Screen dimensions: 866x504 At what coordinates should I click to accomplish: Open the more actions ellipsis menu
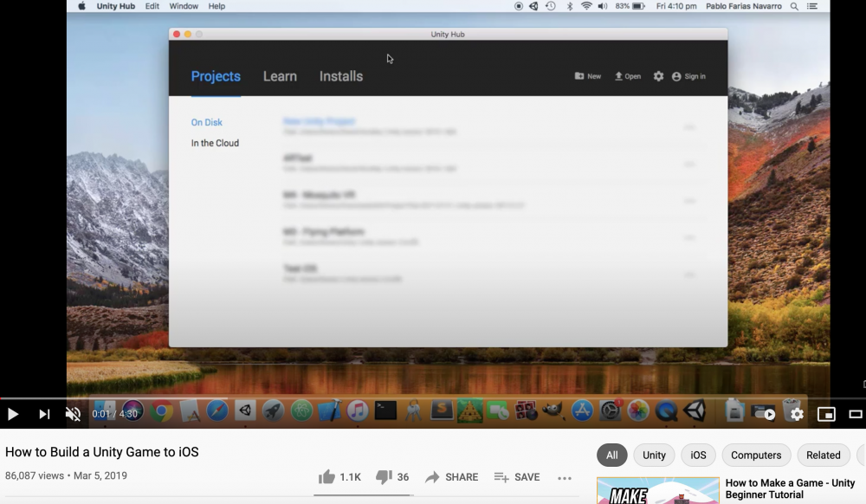tap(565, 478)
